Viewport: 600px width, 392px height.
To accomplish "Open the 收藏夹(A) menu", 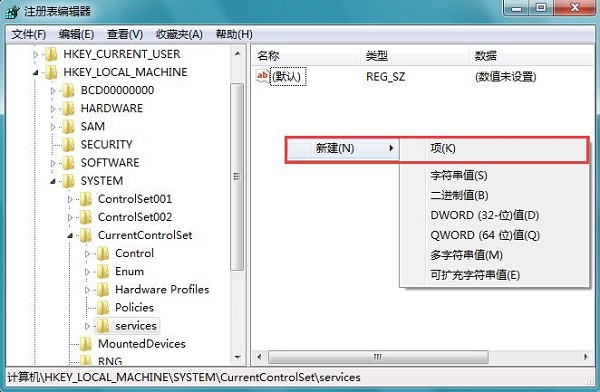I will tap(179, 34).
